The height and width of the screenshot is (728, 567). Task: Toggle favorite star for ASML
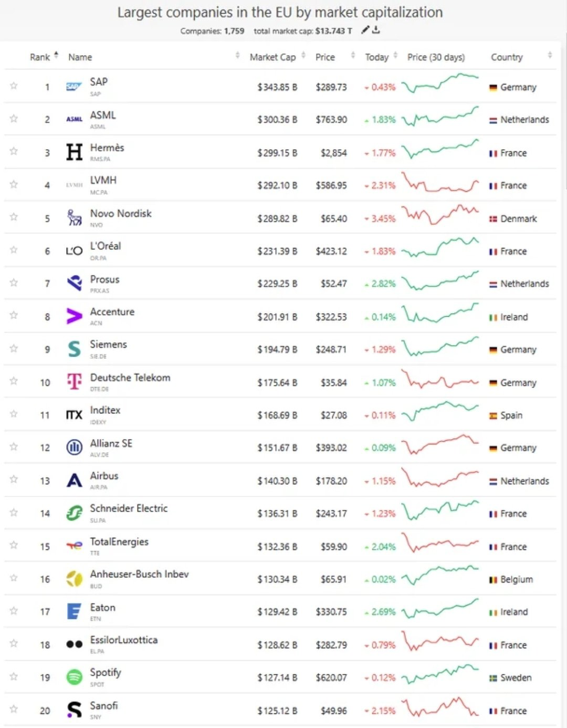click(x=14, y=118)
